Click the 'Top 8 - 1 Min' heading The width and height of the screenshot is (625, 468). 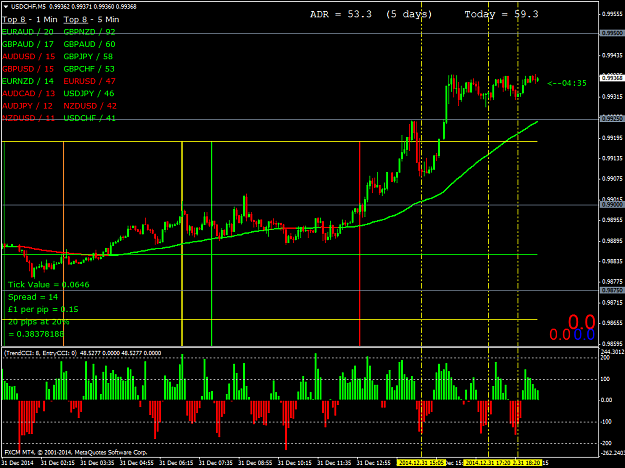coord(30,20)
